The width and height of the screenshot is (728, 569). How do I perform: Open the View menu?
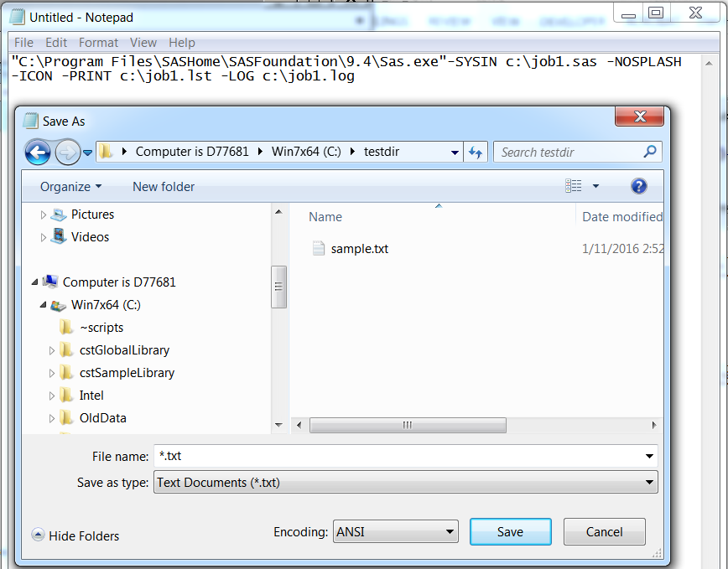coord(143,42)
